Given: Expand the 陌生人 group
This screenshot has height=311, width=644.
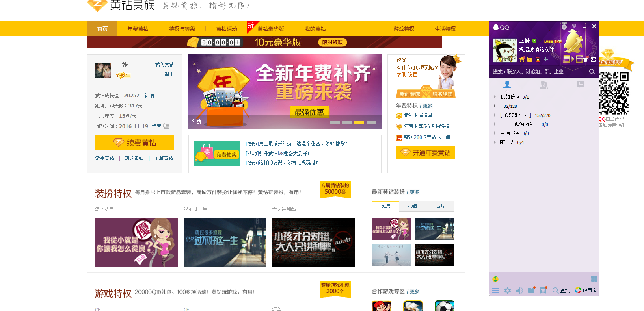Looking at the screenshot, I should (495, 142).
